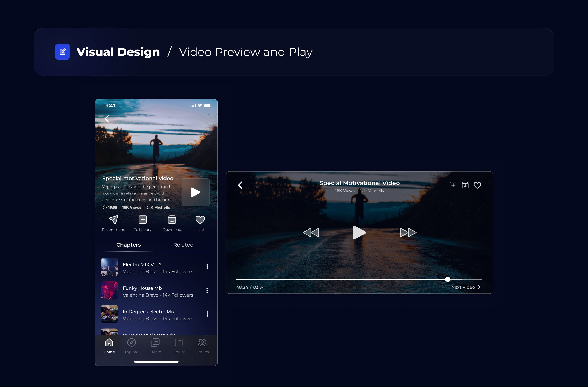Viewport: 588px width, 387px height.
Task: Open the In Degrees electro Mix thumbnail
Action: point(109,314)
